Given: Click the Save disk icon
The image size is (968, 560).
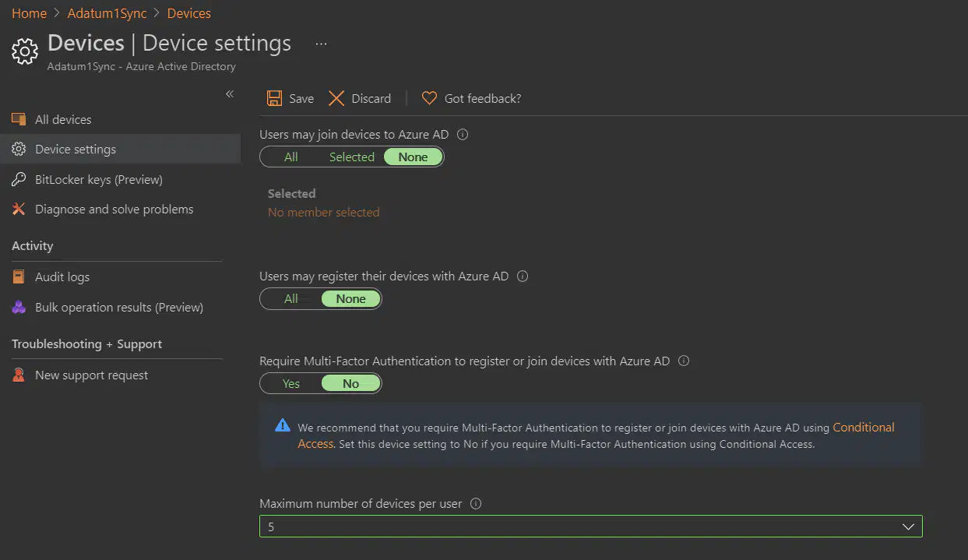Looking at the screenshot, I should [x=274, y=98].
